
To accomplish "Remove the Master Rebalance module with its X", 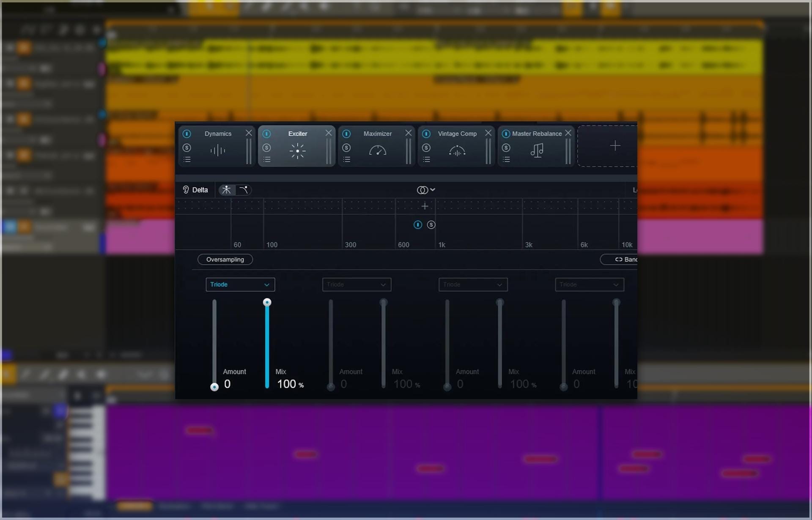I will pos(568,133).
